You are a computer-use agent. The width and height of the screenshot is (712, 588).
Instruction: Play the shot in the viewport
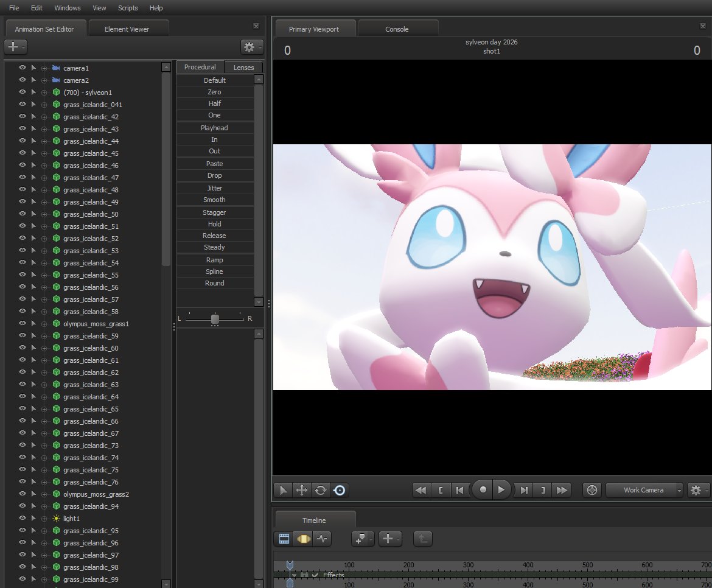pos(501,489)
